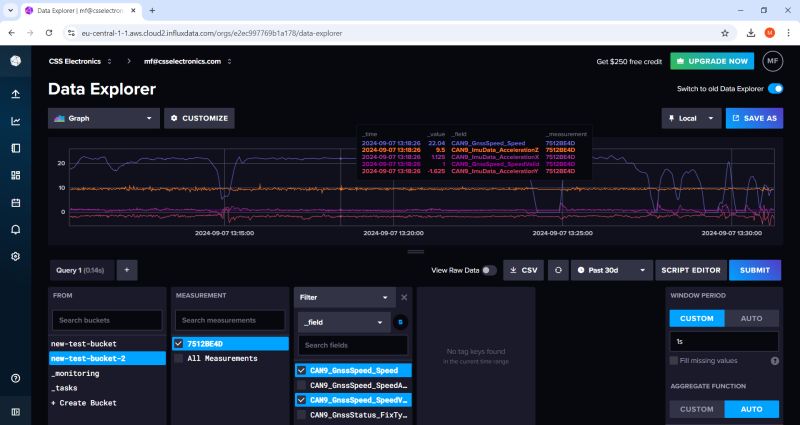800x425 pixels.
Task: Open Load Data from sidebar upload icon
Action: click(x=15, y=94)
